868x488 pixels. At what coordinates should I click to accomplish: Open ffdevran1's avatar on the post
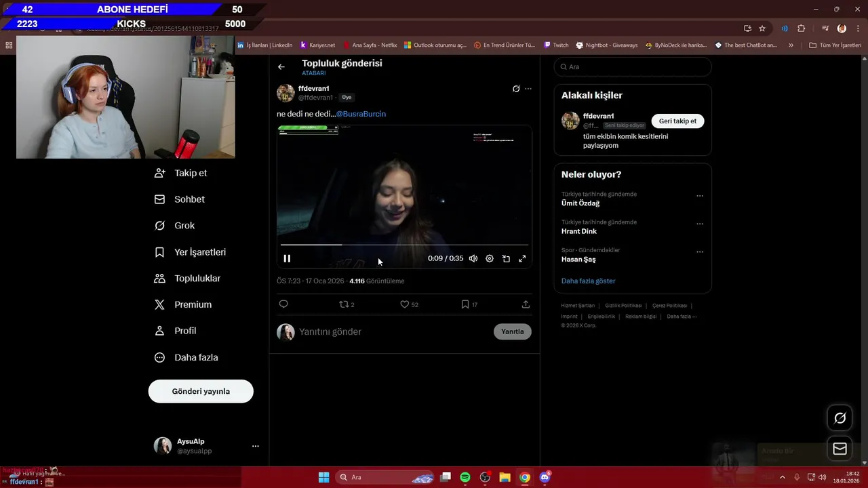click(285, 93)
